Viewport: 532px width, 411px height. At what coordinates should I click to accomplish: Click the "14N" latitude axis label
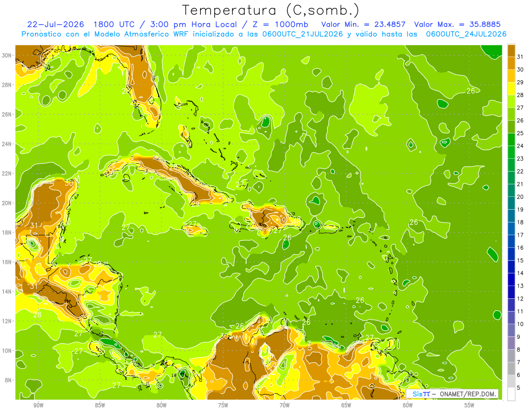point(7,292)
